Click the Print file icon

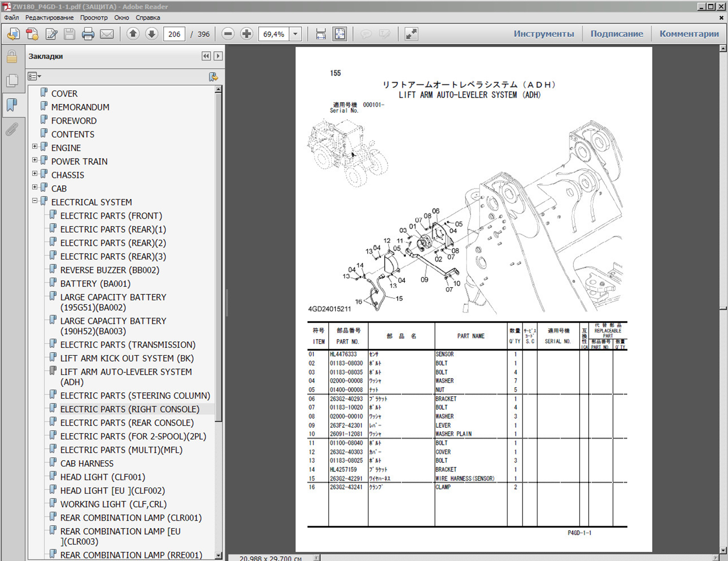pos(88,34)
